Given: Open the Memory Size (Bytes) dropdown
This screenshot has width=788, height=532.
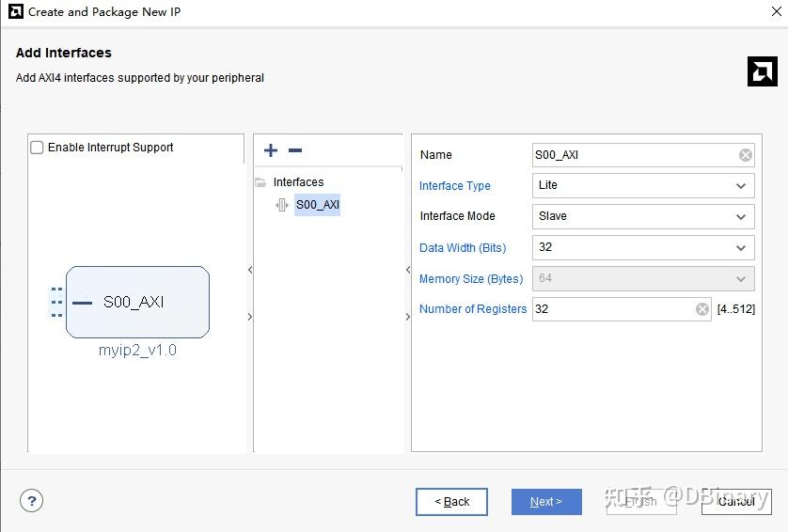Looking at the screenshot, I should (x=643, y=279).
